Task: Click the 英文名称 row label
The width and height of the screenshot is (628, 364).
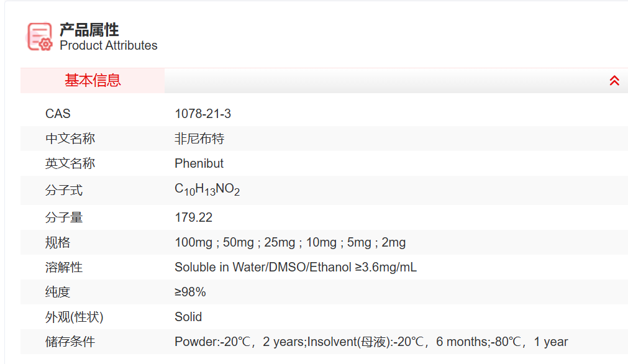Action: pos(70,163)
